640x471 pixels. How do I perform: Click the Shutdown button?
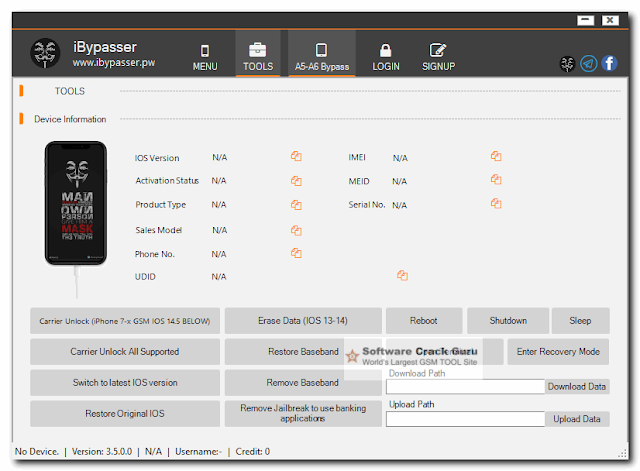click(x=508, y=321)
